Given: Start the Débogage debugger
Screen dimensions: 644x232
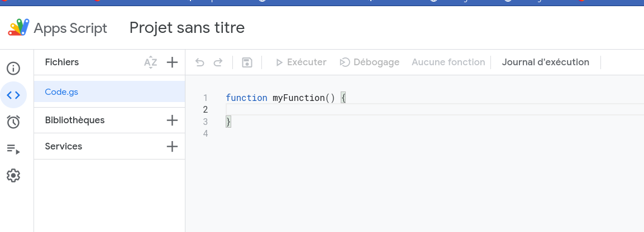Looking at the screenshot, I should point(370,62).
